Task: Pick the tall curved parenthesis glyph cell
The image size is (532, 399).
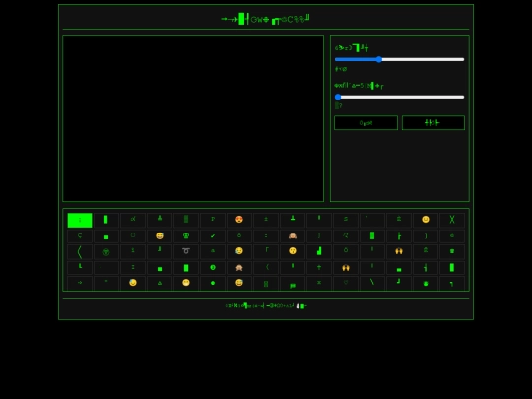Action: tap(80, 251)
